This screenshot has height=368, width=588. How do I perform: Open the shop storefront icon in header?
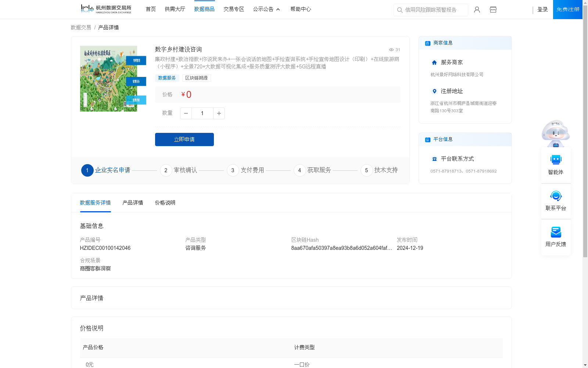coord(493,10)
